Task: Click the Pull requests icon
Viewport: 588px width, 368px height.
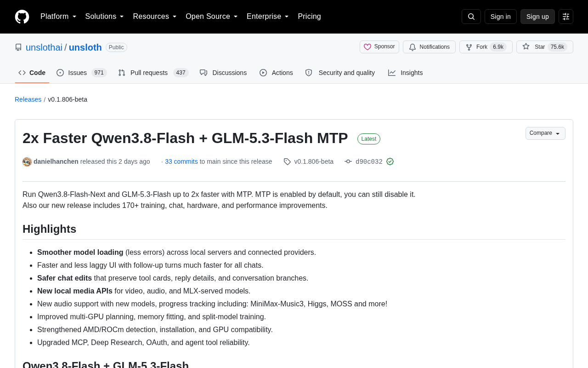Action: coord(122,73)
